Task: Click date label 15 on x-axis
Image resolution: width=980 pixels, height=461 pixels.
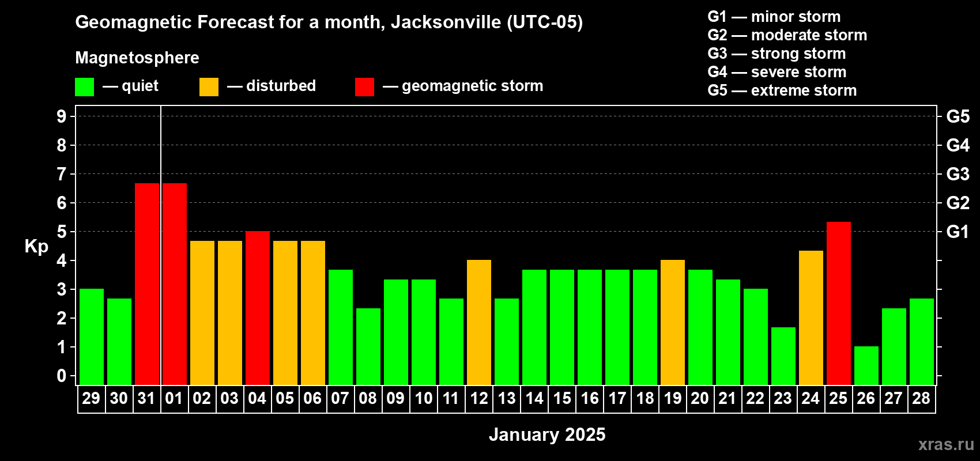Action: (x=562, y=398)
